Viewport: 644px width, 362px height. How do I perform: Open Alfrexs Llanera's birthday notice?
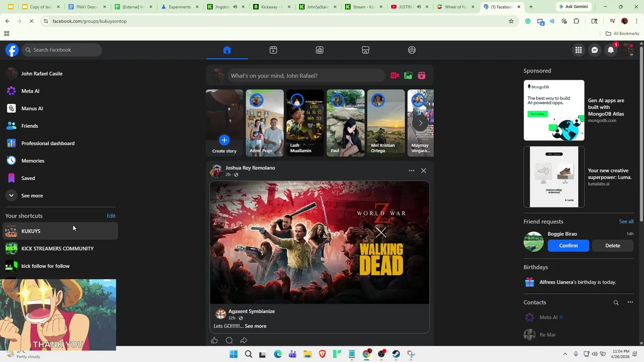[579, 282]
